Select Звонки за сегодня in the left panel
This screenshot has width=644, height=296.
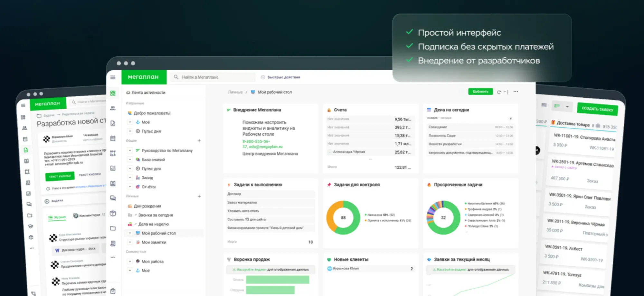(x=150, y=215)
